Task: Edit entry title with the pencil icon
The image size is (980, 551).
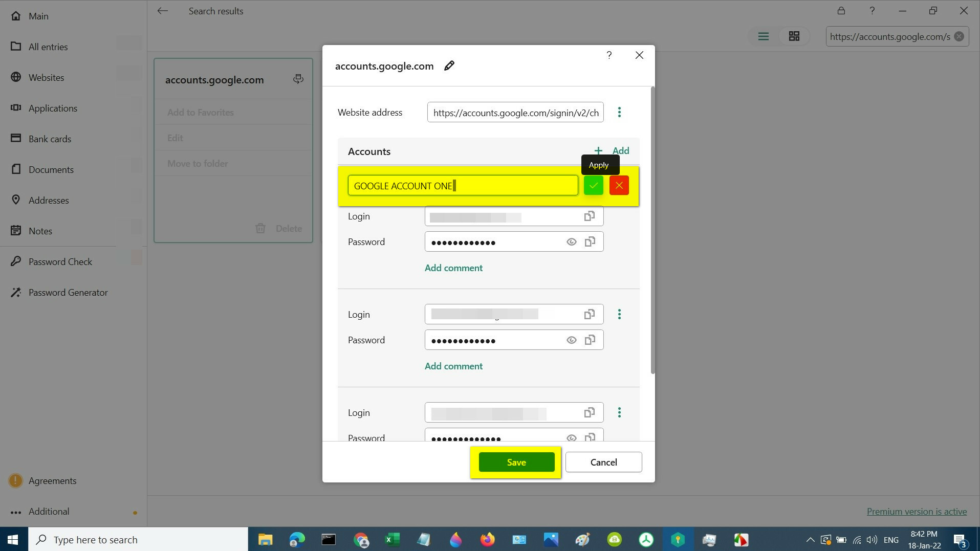Action: tap(449, 66)
